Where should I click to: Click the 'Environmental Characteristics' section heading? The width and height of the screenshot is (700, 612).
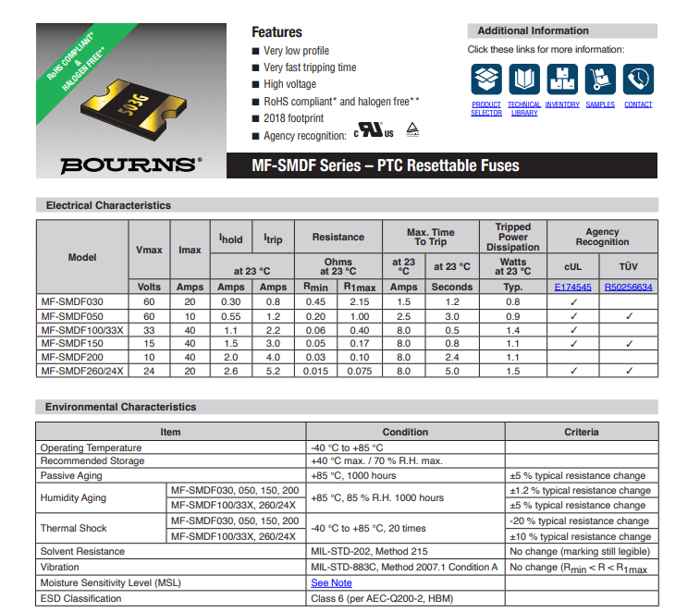coord(120,407)
